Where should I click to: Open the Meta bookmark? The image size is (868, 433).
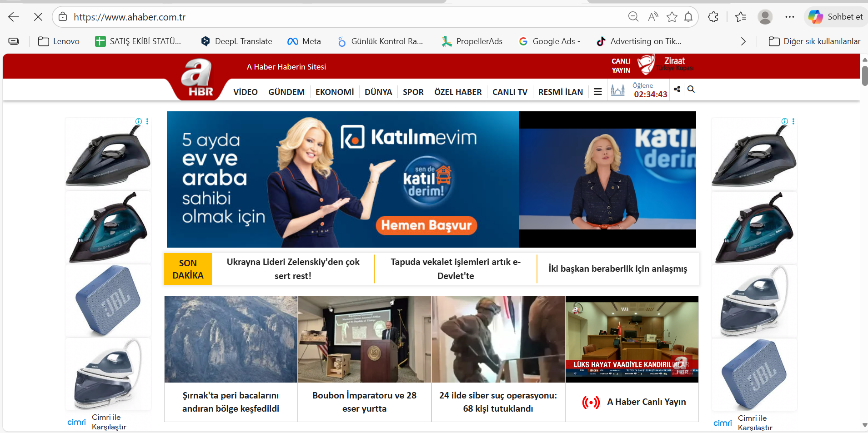click(x=304, y=41)
